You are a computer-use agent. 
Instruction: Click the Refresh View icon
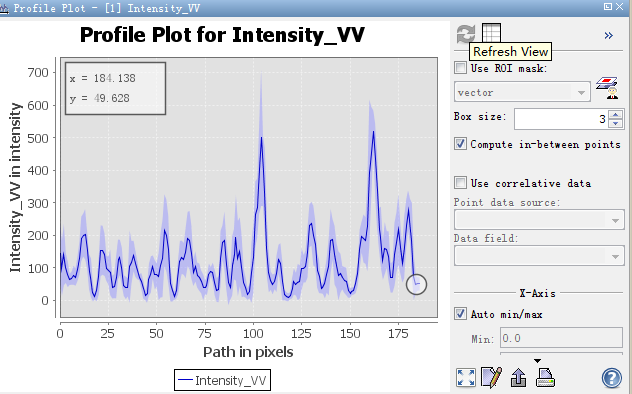(466, 34)
